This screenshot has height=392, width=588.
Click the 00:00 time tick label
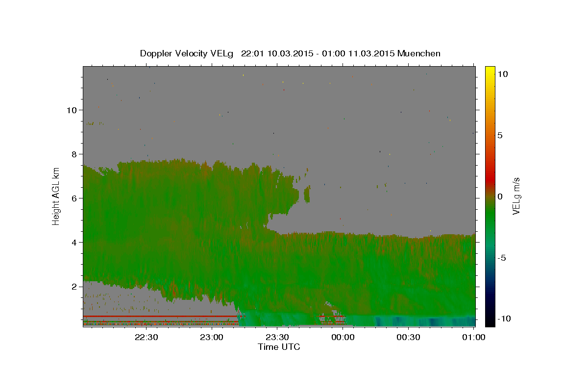point(343,337)
